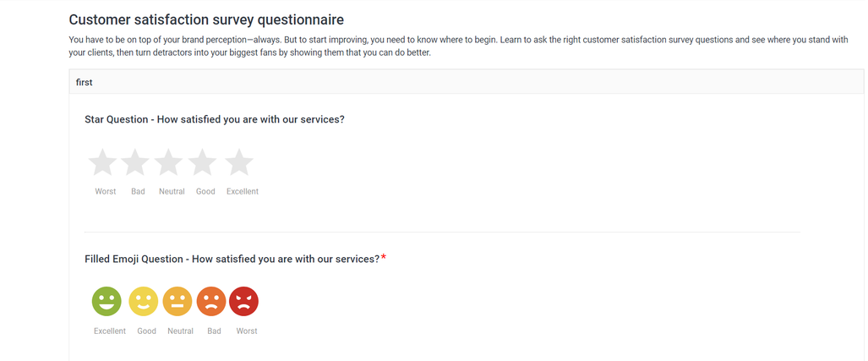This screenshot has width=868, height=361.
Task: Choose the third star rated Neutral
Action: click(169, 162)
